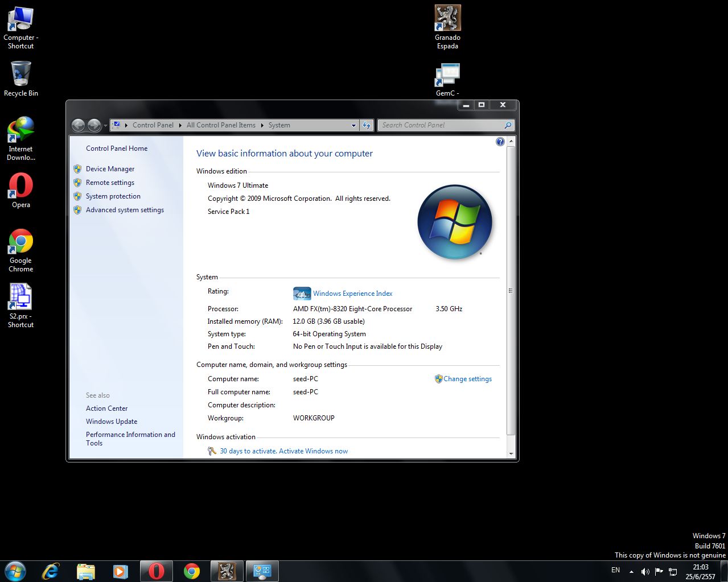The height and width of the screenshot is (582, 728).
Task: Open Remote settings link
Action: [110, 183]
